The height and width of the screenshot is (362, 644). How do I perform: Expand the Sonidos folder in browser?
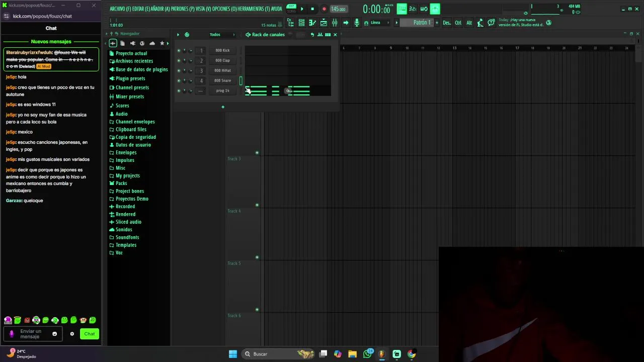coord(121,229)
